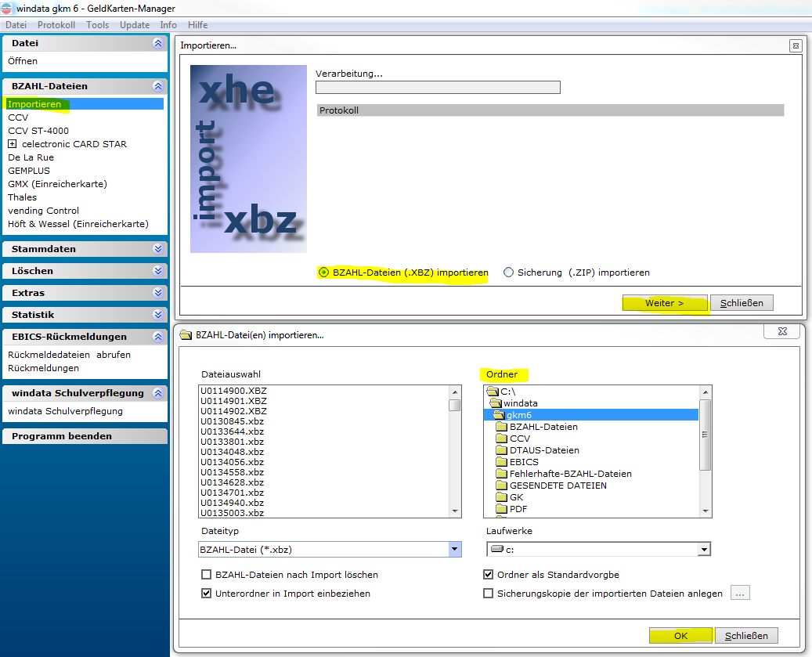
Task: Expand the celectronic CARD STAR tree node
Action: pos(12,144)
